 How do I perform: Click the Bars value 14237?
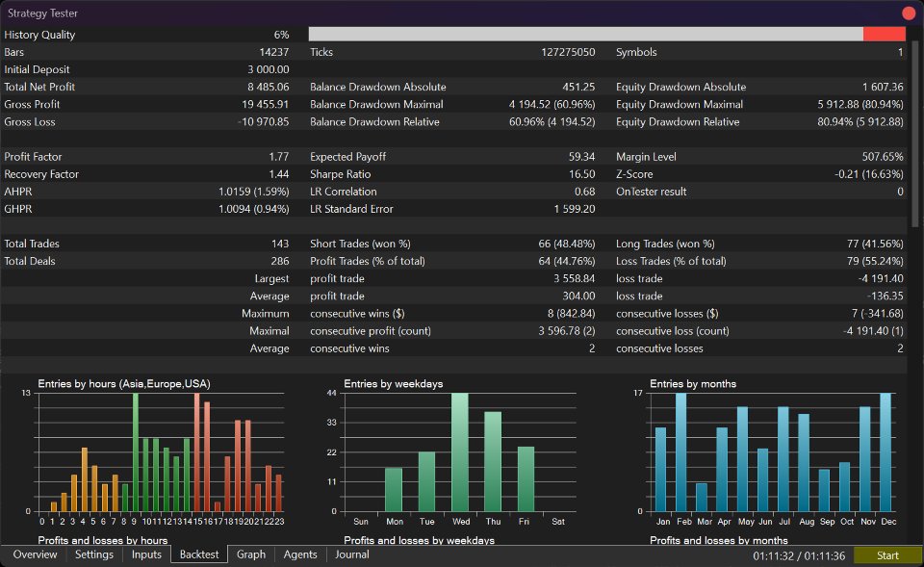(274, 52)
